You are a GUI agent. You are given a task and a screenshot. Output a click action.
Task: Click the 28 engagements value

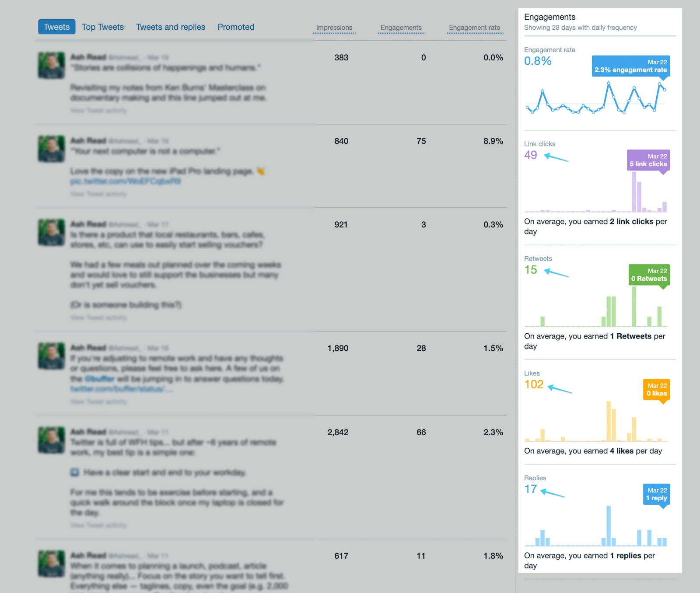[421, 348]
